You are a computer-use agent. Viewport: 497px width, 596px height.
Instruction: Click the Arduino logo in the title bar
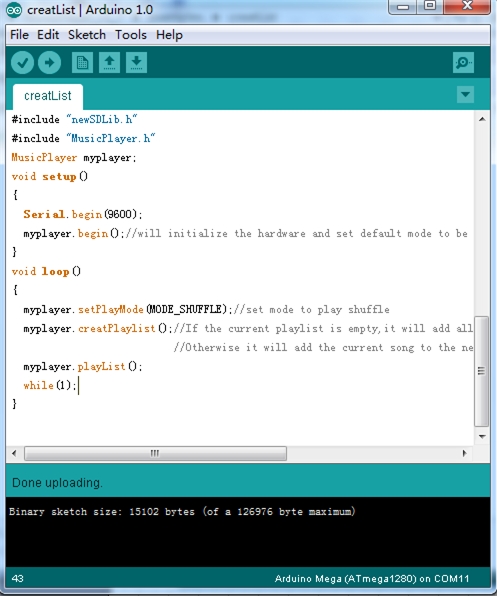pyautogui.click(x=14, y=10)
